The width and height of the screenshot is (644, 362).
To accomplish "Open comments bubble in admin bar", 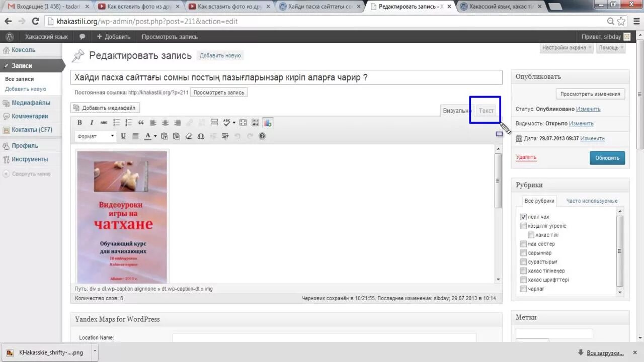I will point(82,37).
